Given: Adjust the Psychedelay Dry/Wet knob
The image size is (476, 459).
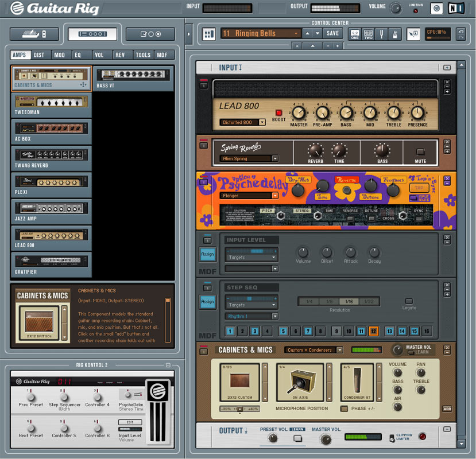Looking at the screenshot, I should click(x=298, y=190).
